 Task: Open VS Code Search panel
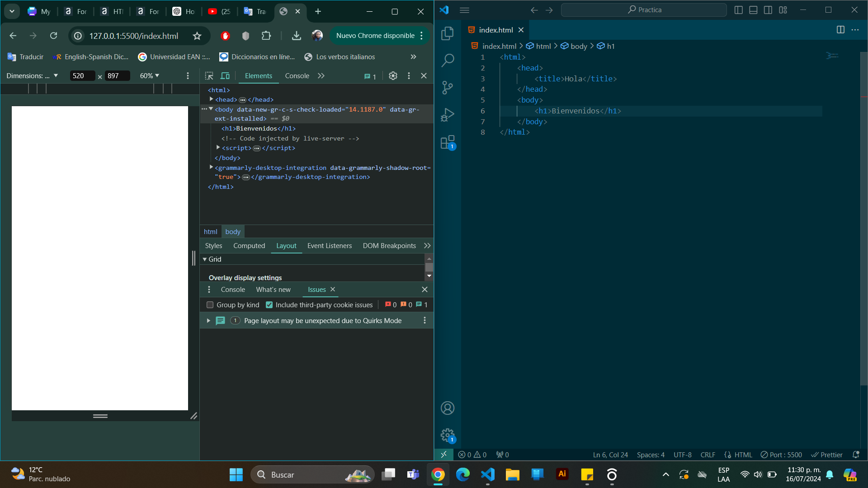click(x=448, y=60)
